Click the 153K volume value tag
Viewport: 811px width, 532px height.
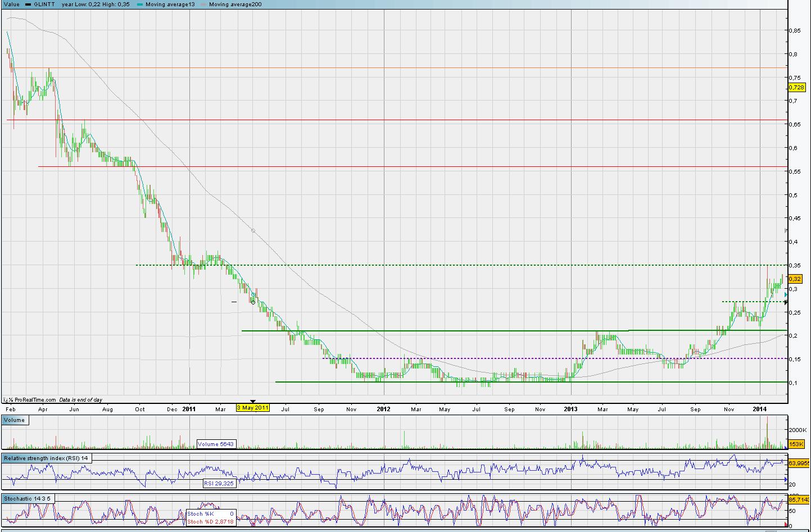(796, 444)
